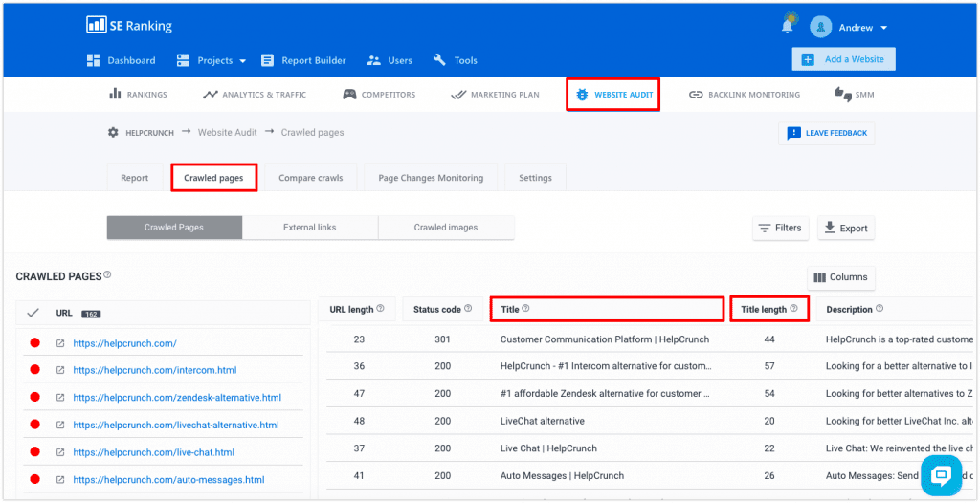The width and height of the screenshot is (980, 503).
Task: Click external-link icon for intercom.html row
Action: pos(60,370)
